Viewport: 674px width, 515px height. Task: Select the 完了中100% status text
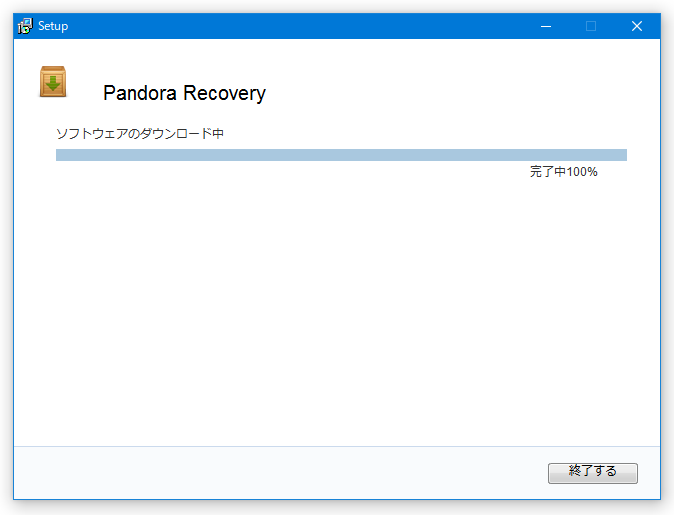coord(564,172)
